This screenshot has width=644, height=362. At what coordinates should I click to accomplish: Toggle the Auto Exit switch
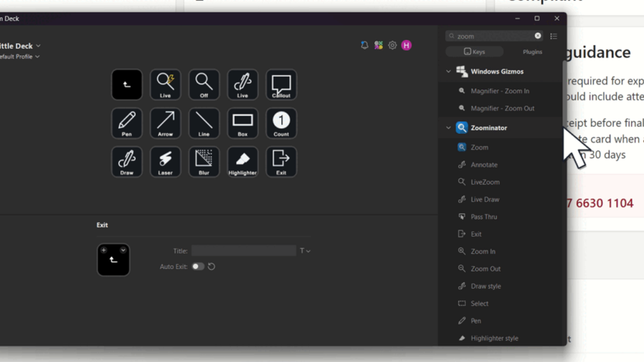click(197, 266)
